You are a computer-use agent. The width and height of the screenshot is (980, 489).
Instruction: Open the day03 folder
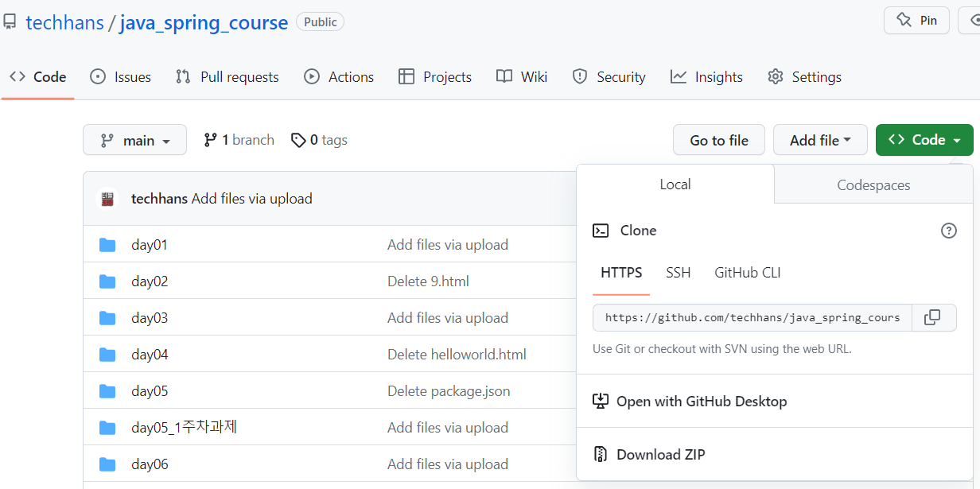click(x=150, y=318)
